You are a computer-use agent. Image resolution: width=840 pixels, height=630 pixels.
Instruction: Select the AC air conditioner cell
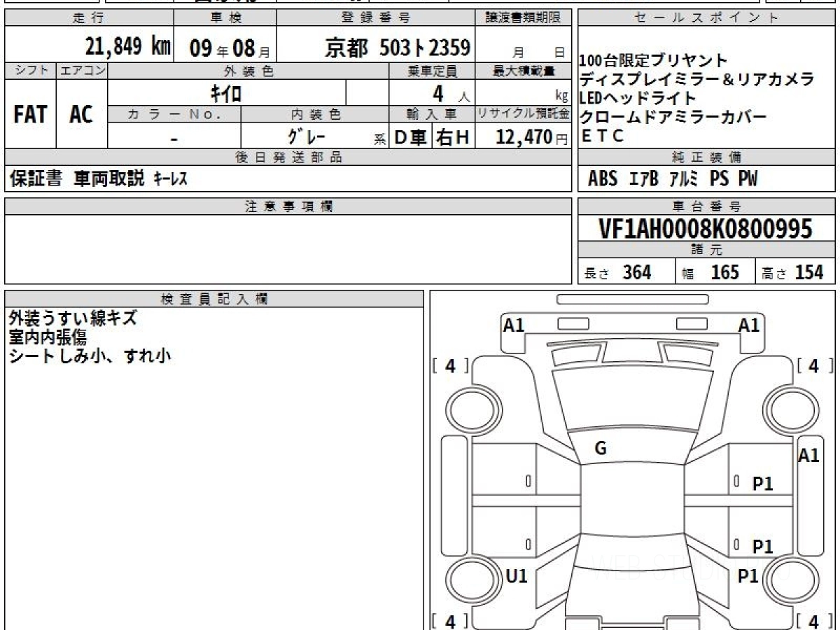(x=82, y=114)
